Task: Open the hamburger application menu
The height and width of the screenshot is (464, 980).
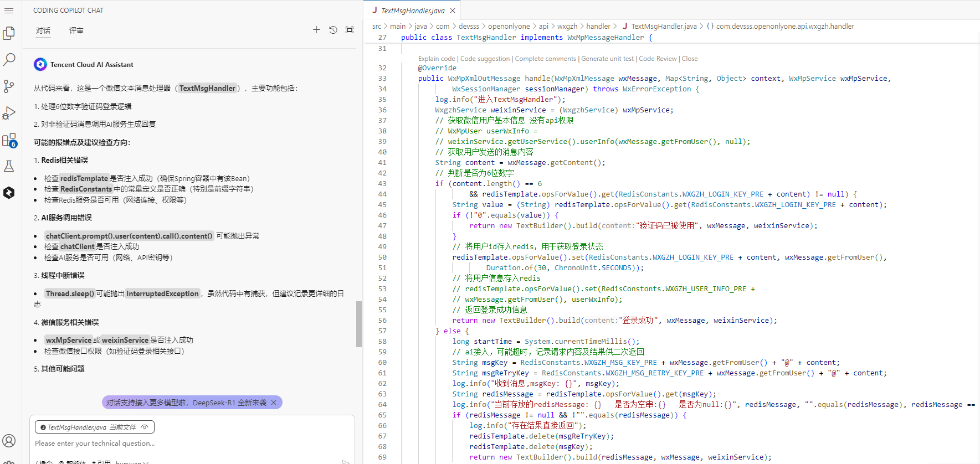Action: coord(9,11)
